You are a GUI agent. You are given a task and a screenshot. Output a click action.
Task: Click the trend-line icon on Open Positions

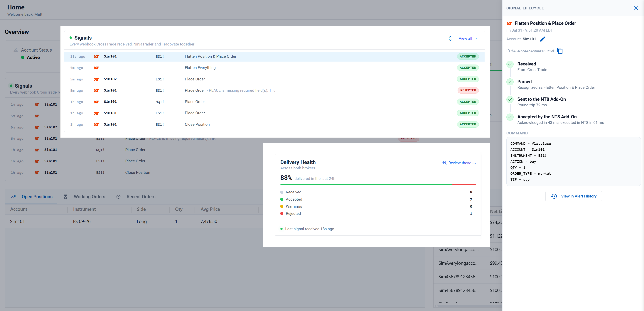pos(14,197)
